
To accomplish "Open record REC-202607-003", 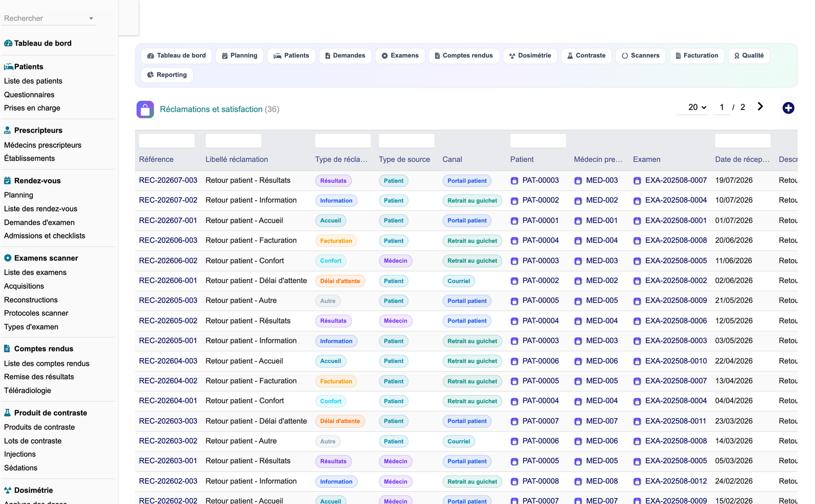I will click(168, 180).
